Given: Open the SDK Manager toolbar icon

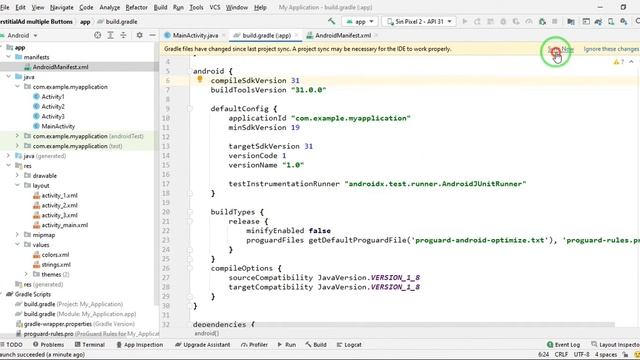Looking at the screenshot, I should (x=624, y=22).
